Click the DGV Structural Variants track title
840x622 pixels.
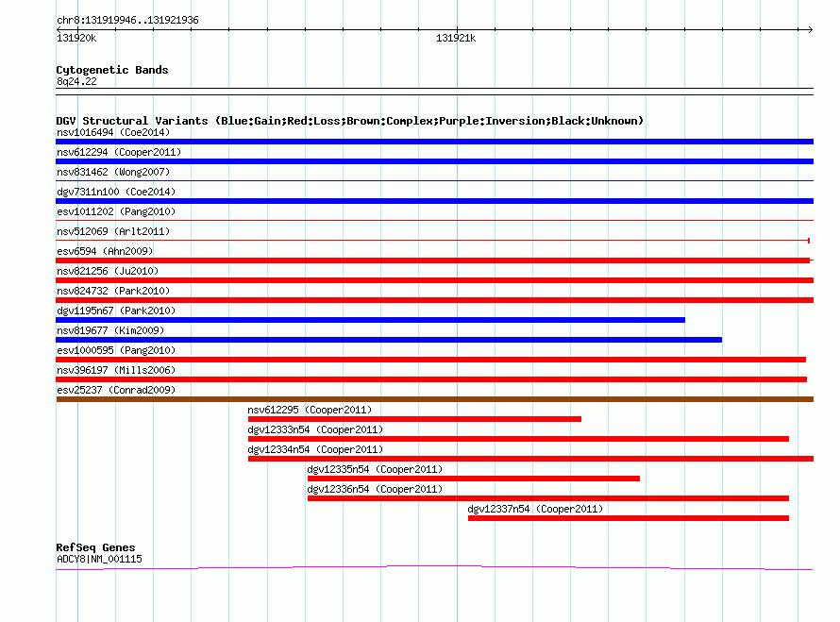click(x=350, y=121)
